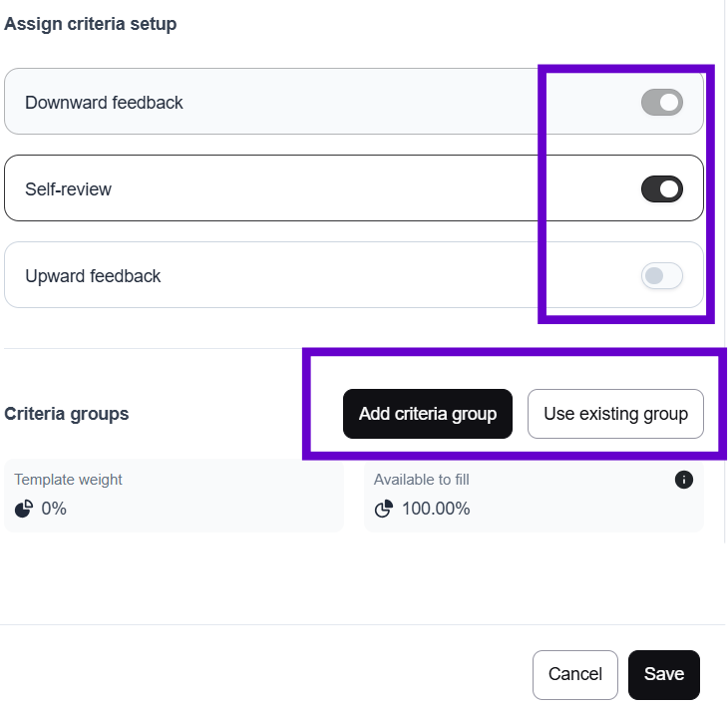The image size is (728, 710).
Task: Click the empty area below the weight cards
Action: (359, 578)
